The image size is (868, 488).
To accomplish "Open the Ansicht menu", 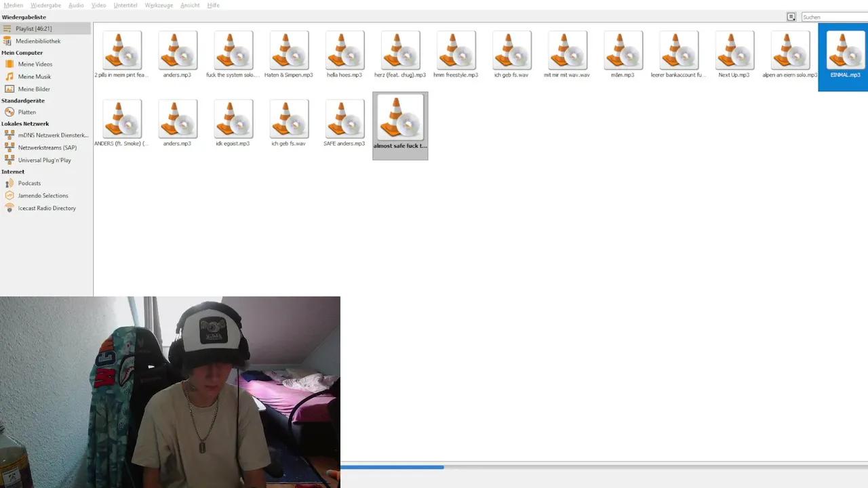I will point(190,5).
